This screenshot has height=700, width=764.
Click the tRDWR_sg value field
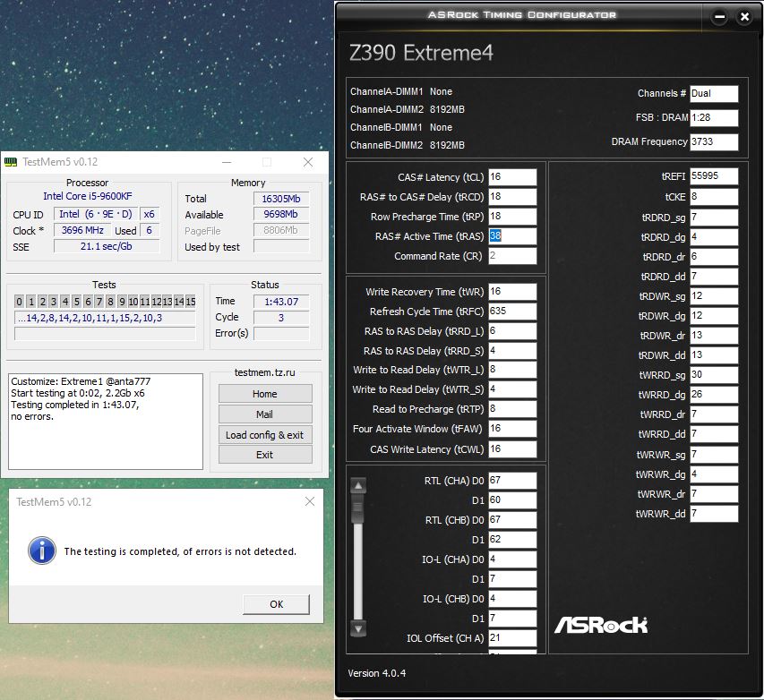714,296
